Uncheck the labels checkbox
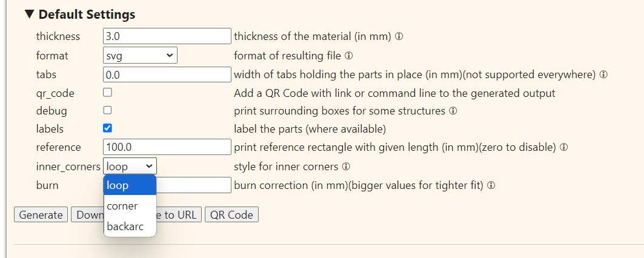This screenshot has height=258, width=644. coord(107,128)
